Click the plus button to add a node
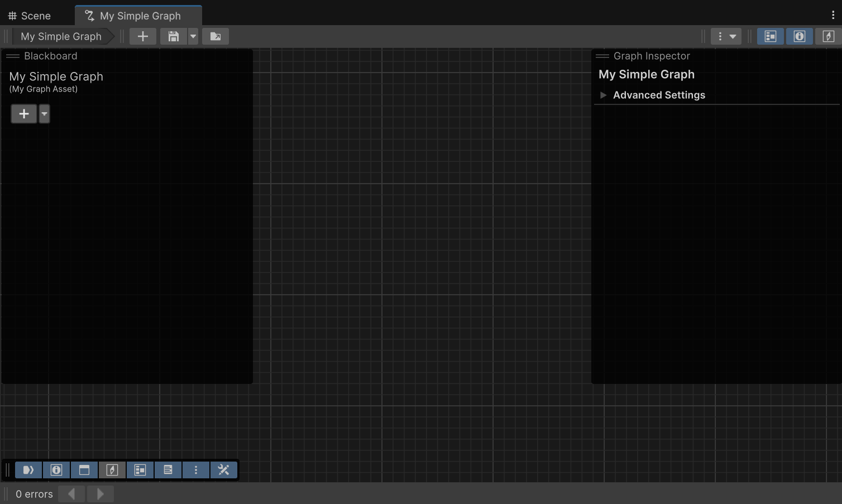 (x=143, y=36)
